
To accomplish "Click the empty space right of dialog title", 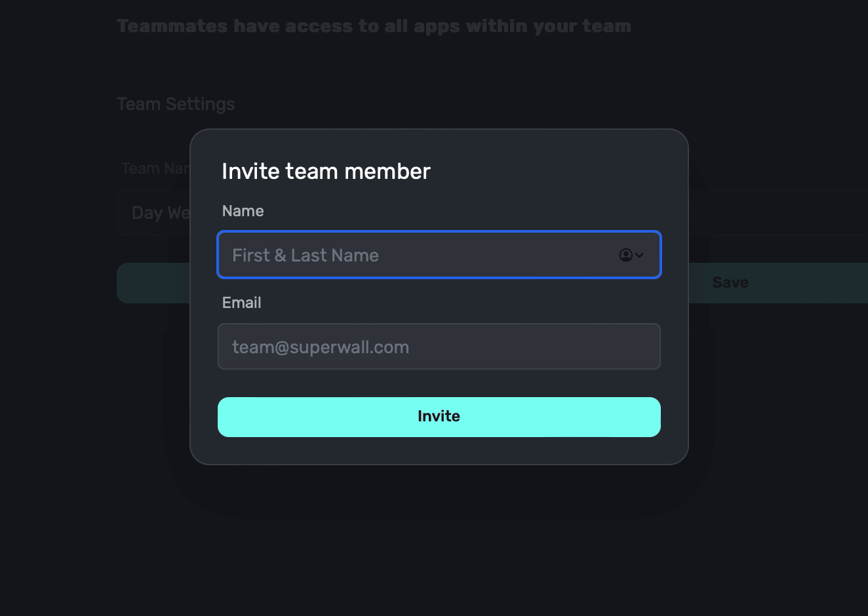I will [557, 172].
